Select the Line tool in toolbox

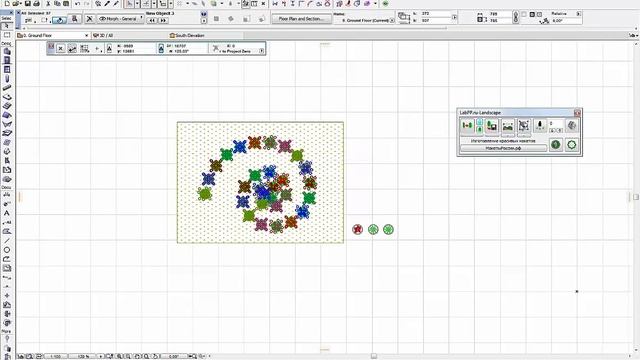pyautogui.click(x=7, y=241)
